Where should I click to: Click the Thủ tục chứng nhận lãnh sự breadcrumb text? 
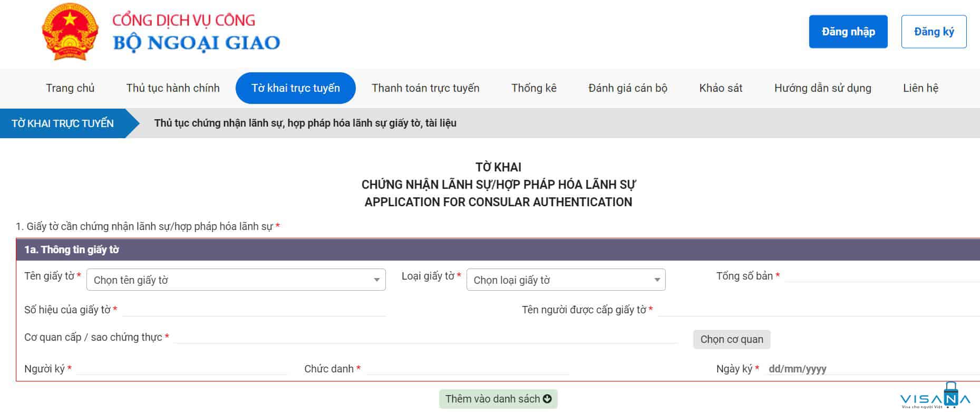click(x=305, y=123)
